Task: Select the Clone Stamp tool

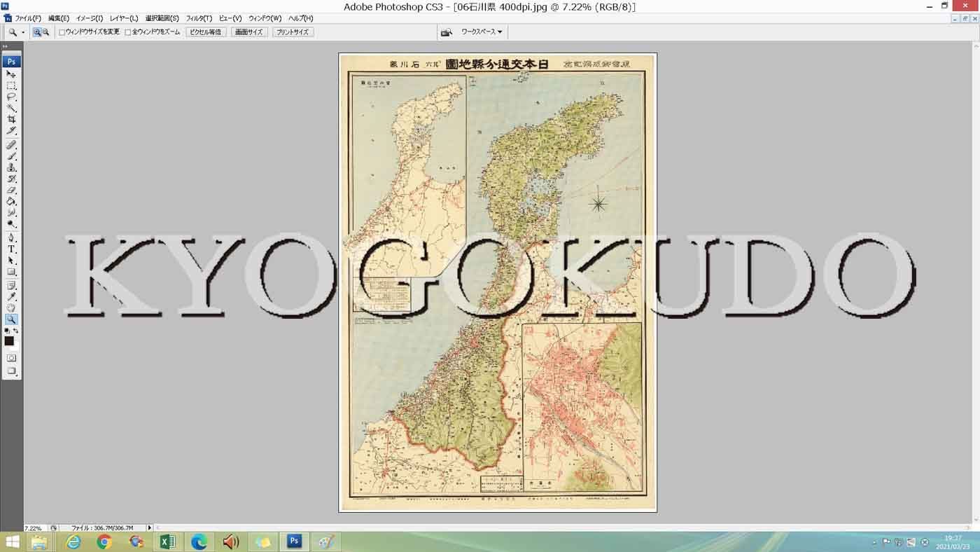Action: 11,167
